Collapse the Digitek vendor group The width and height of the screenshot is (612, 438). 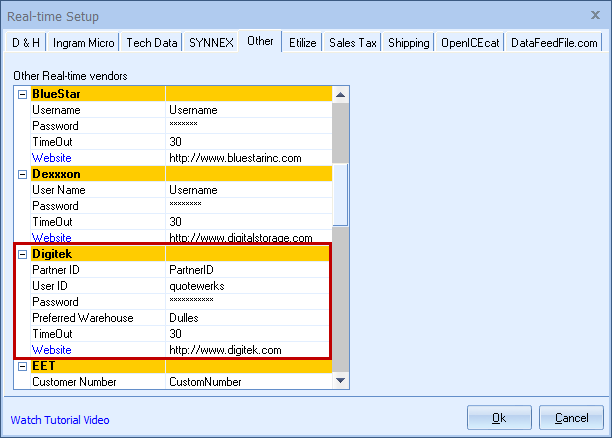pos(23,254)
